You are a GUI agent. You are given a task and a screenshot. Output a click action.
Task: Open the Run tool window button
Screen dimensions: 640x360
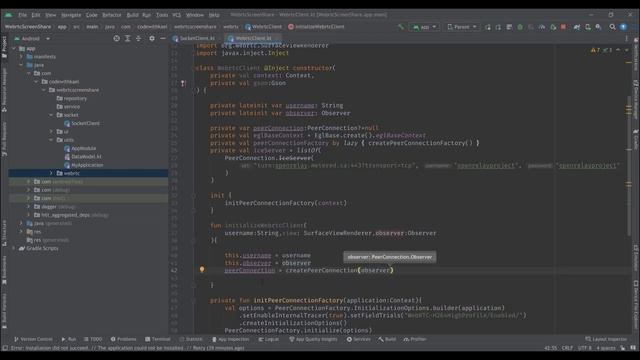(x=69, y=339)
